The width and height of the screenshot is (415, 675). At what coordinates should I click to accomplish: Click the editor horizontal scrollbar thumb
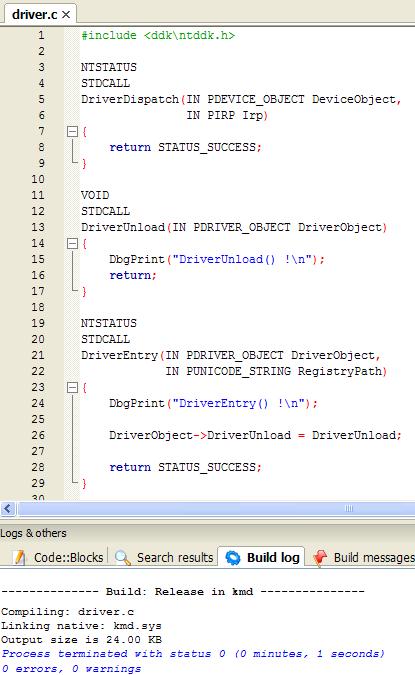[x=216, y=509]
